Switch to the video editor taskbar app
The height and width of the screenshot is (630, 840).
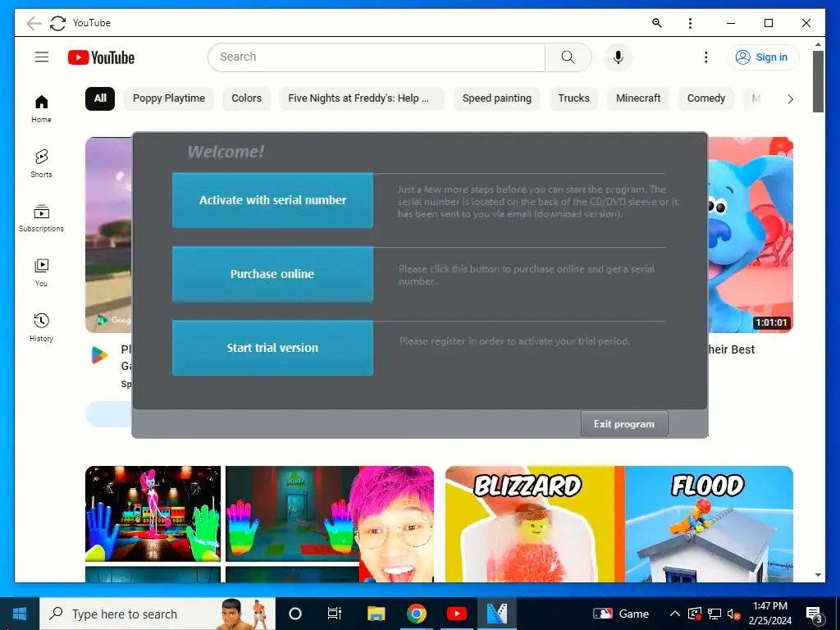[497, 614]
